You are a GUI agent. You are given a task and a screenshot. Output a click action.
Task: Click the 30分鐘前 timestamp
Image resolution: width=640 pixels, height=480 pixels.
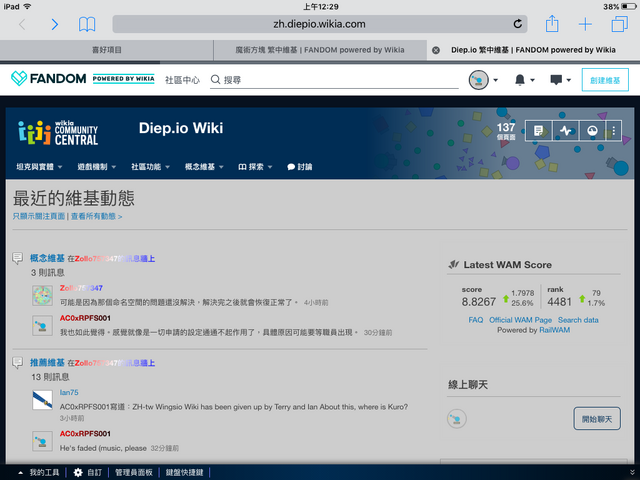[x=378, y=333]
